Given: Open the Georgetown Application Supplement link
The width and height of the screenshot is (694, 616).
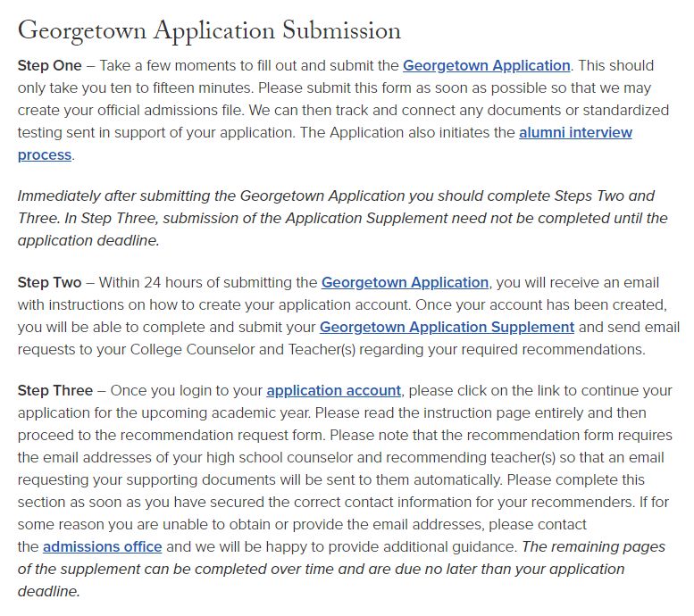Looking at the screenshot, I should (447, 327).
